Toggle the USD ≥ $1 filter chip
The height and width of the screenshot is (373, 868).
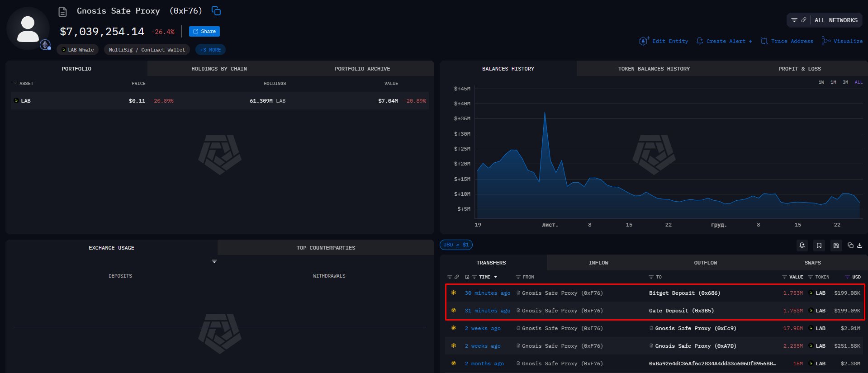coord(456,245)
